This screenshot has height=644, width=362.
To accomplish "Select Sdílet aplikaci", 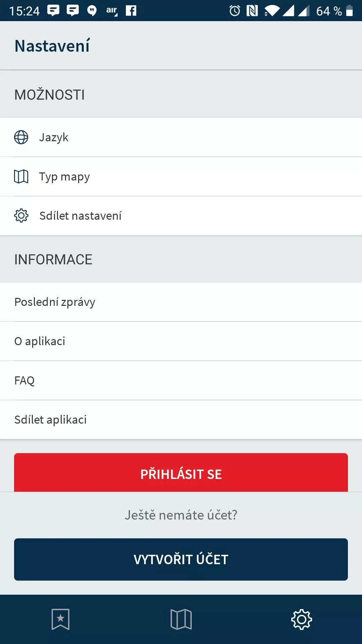I will pos(181,420).
